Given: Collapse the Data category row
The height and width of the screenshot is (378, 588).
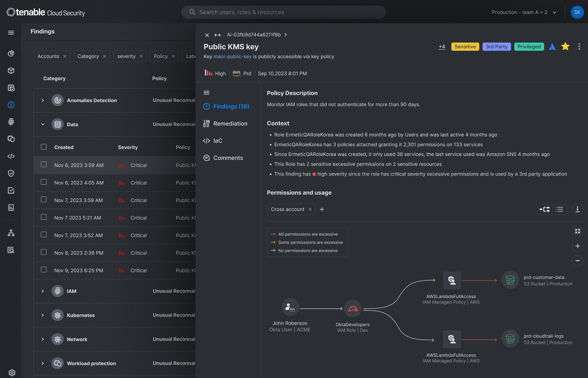Looking at the screenshot, I should click(x=43, y=124).
